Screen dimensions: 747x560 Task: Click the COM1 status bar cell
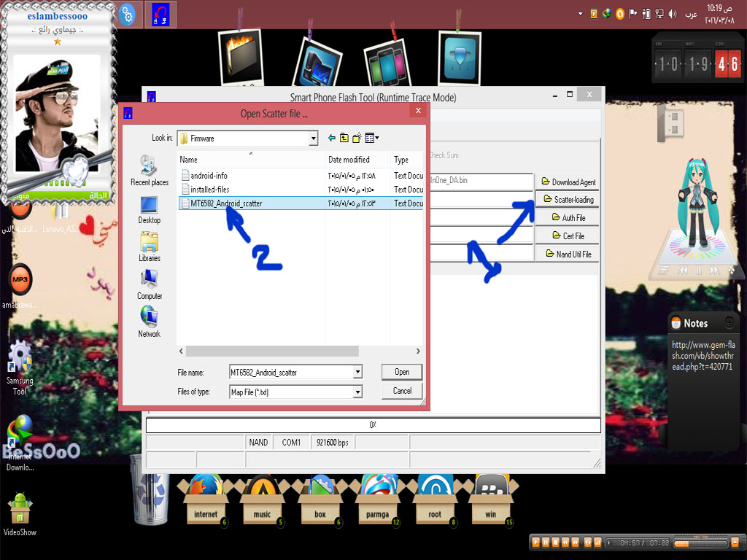[291, 443]
